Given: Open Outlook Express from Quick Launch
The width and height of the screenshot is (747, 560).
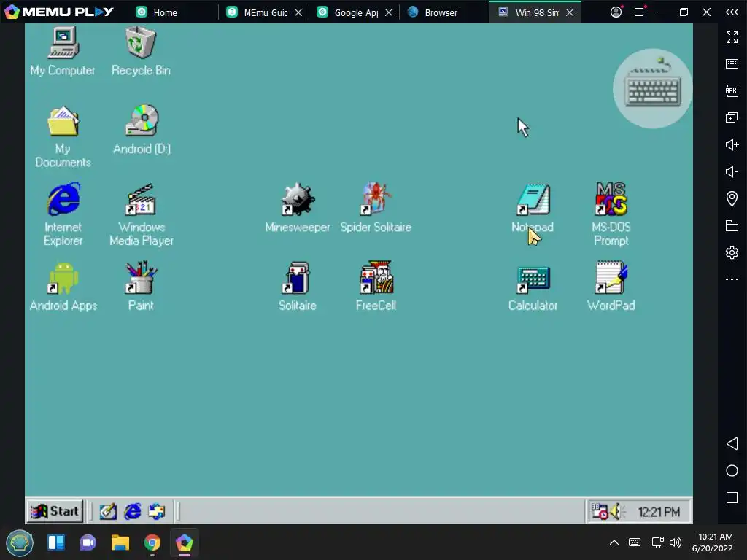Looking at the screenshot, I should point(157,512).
